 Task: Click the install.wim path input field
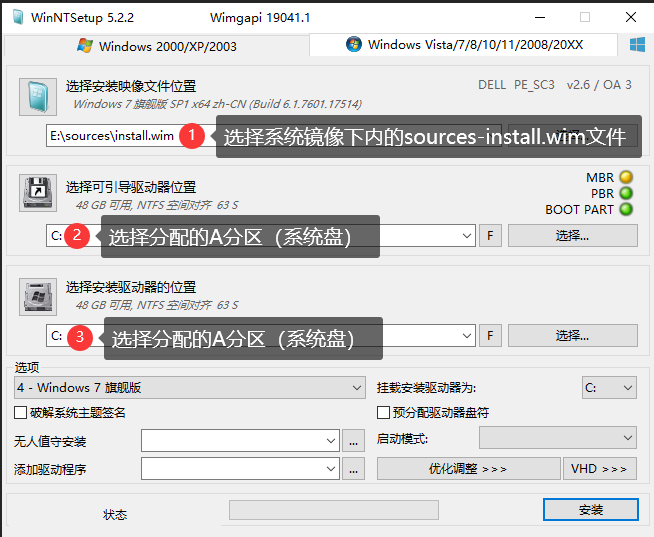pyautogui.click(x=112, y=136)
